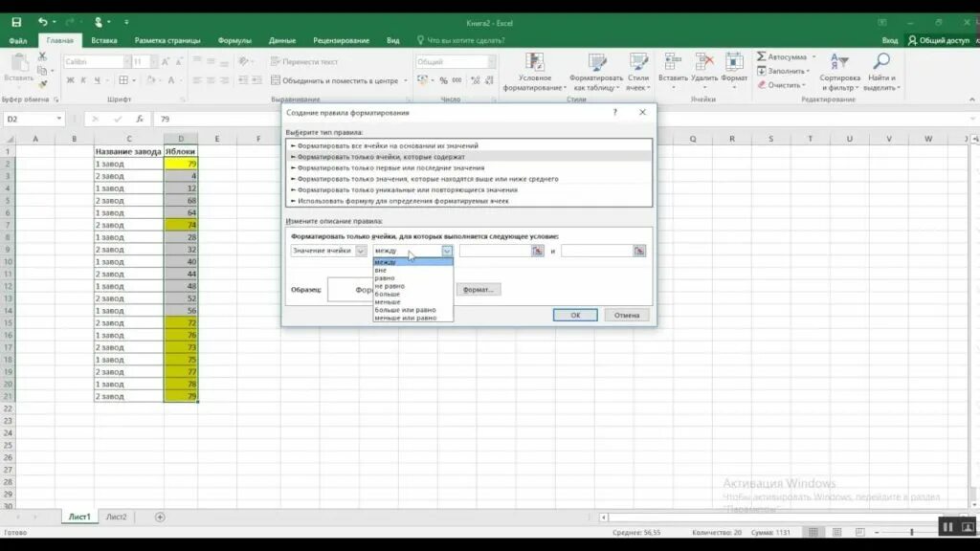The image size is (980, 551).
Task: Click the Save icon in quick access toolbar
Action: pyautogui.click(x=16, y=23)
